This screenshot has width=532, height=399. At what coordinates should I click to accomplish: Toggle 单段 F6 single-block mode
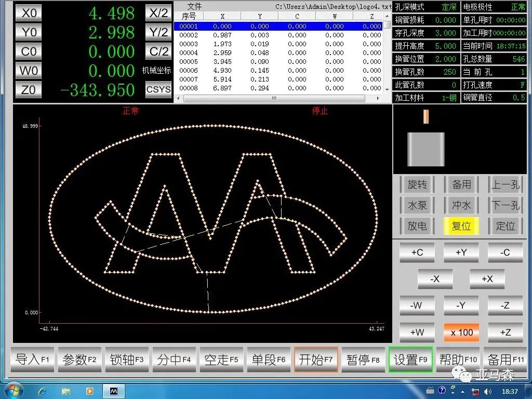tap(269, 360)
